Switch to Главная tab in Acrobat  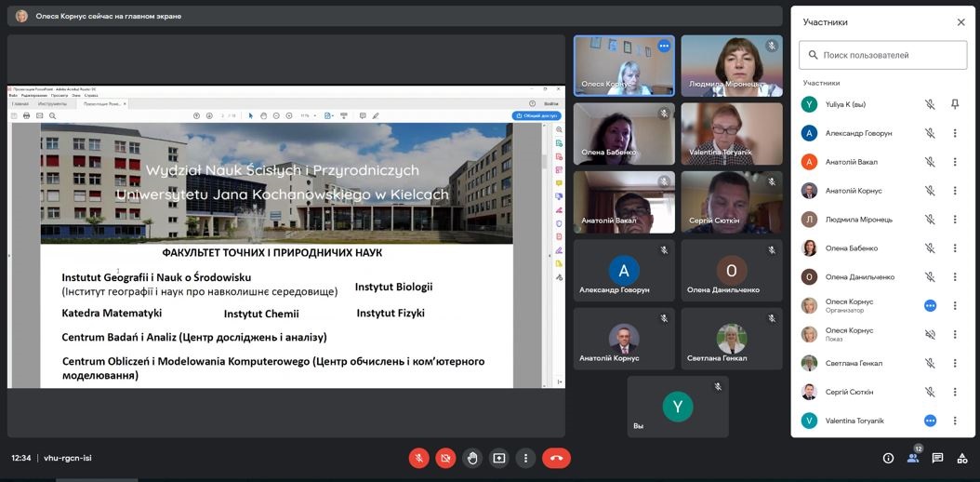click(20, 104)
